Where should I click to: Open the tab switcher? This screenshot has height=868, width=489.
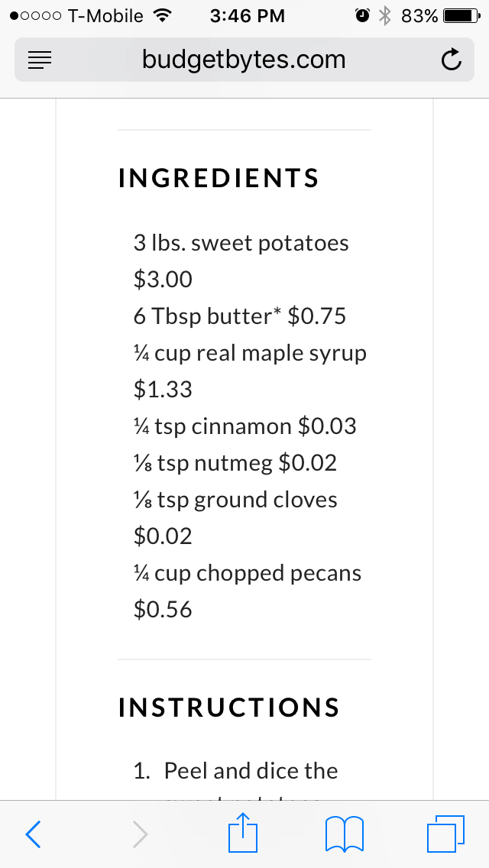(x=445, y=834)
